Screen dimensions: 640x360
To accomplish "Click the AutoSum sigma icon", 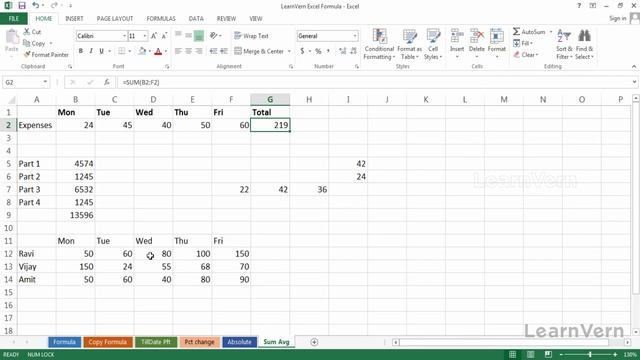I will tap(516, 31).
